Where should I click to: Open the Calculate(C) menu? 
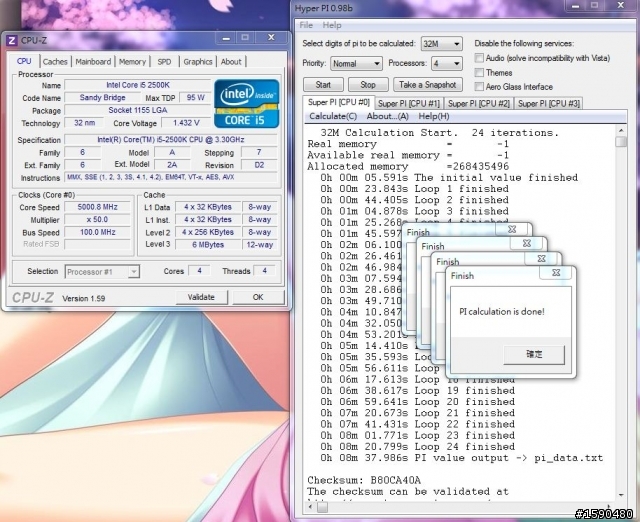tap(333, 116)
